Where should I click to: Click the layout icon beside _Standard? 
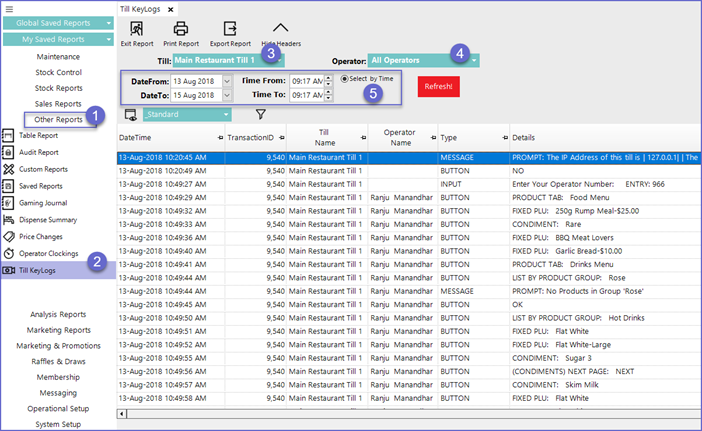(x=129, y=115)
